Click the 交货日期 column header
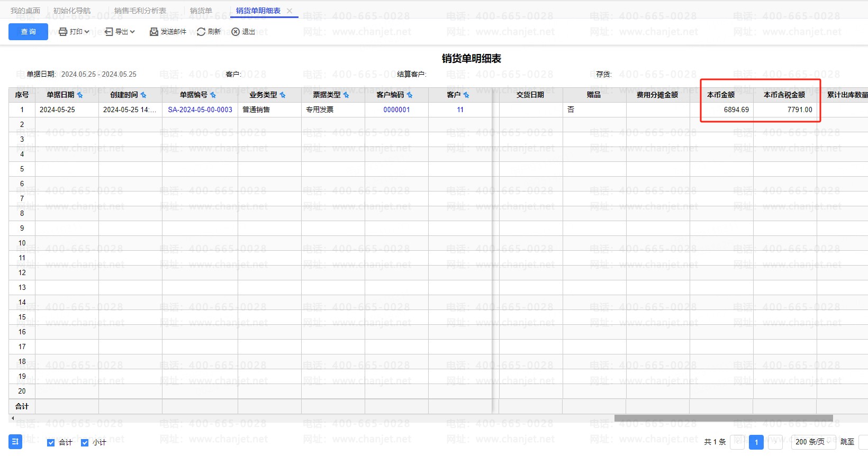This screenshot has width=868, height=456. pyautogui.click(x=530, y=95)
